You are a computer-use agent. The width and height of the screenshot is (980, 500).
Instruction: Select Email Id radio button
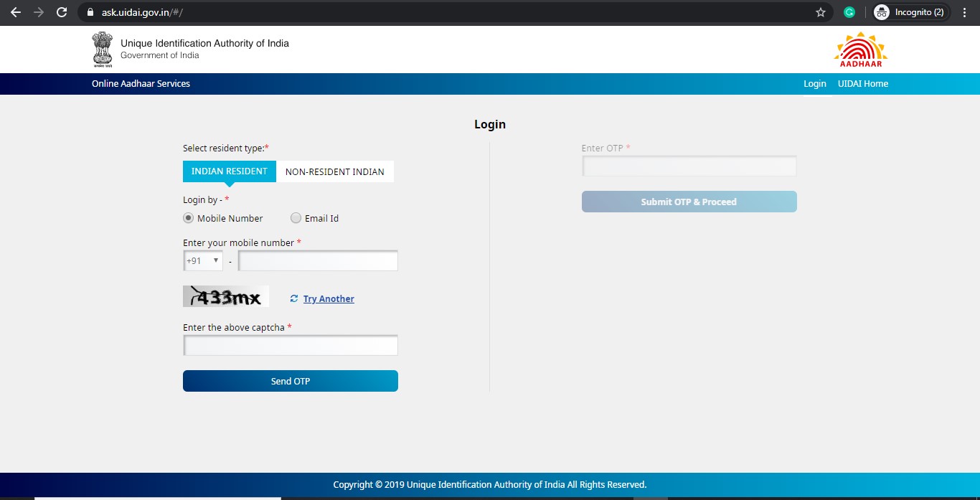point(296,218)
